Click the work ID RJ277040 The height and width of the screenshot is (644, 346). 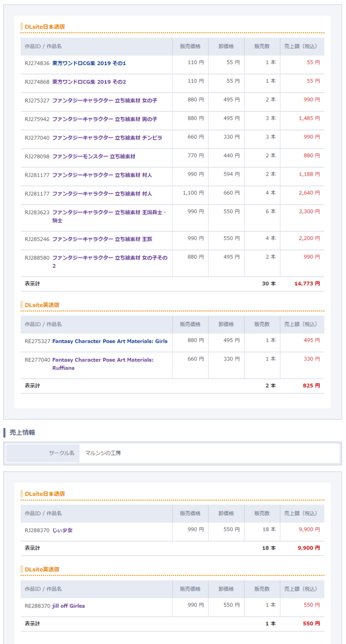pos(37,138)
